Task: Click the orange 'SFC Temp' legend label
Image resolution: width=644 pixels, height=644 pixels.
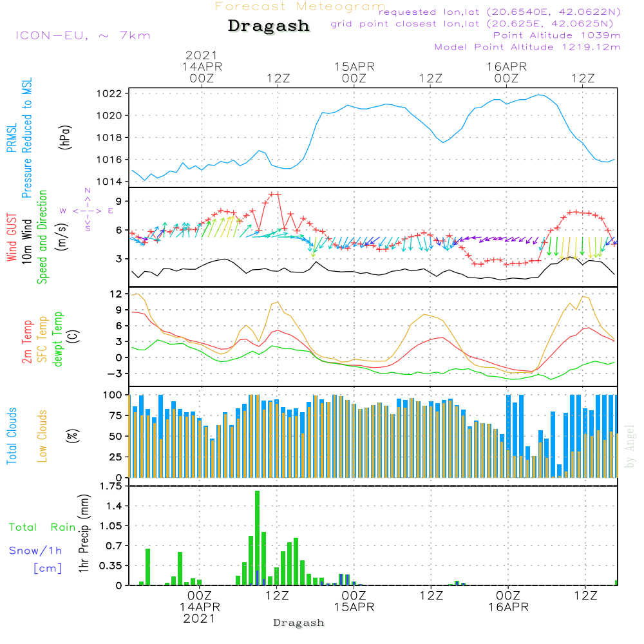Action: [43, 339]
